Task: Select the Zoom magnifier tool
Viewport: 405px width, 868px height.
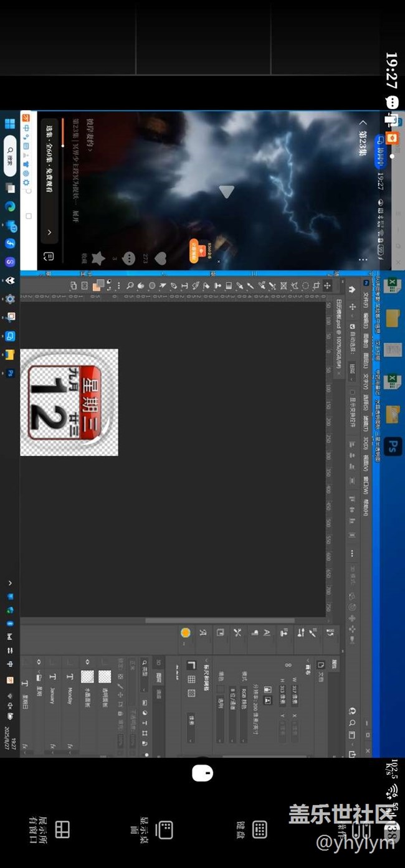Action: (x=130, y=286)
